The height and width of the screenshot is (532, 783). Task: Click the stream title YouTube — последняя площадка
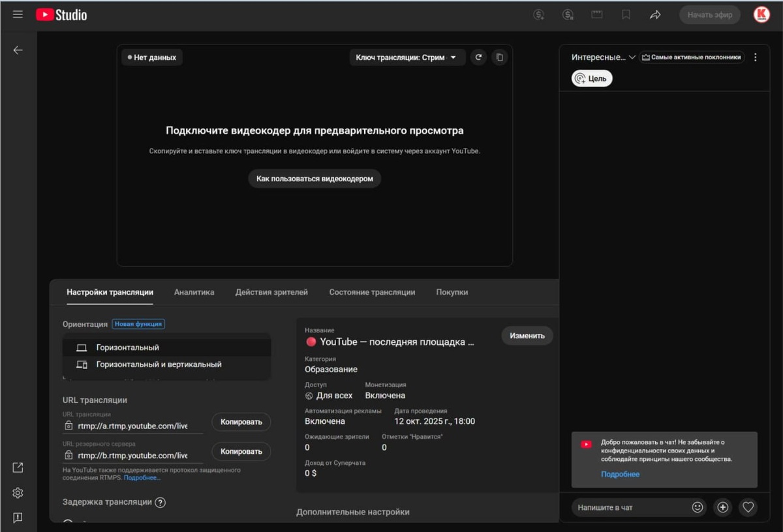(390, 342)
